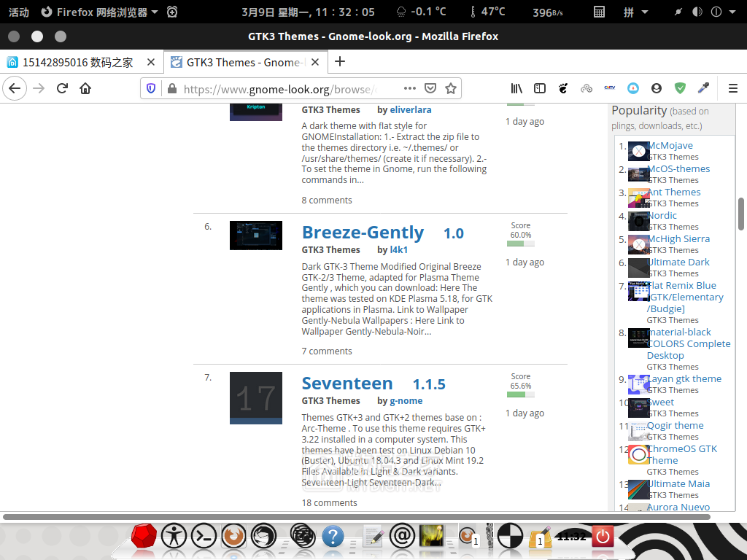This screenshot has width=747, height=560.
Task: Open the system menu dropdown arrow
Action: [x=732, y=12]
